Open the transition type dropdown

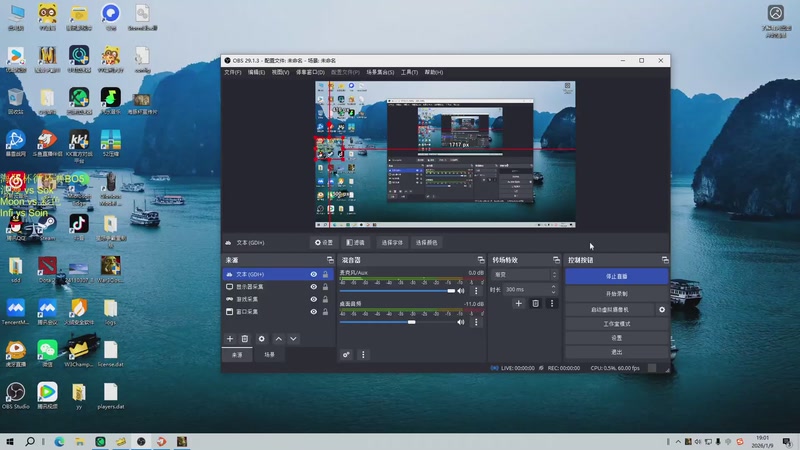coord(525,274)
